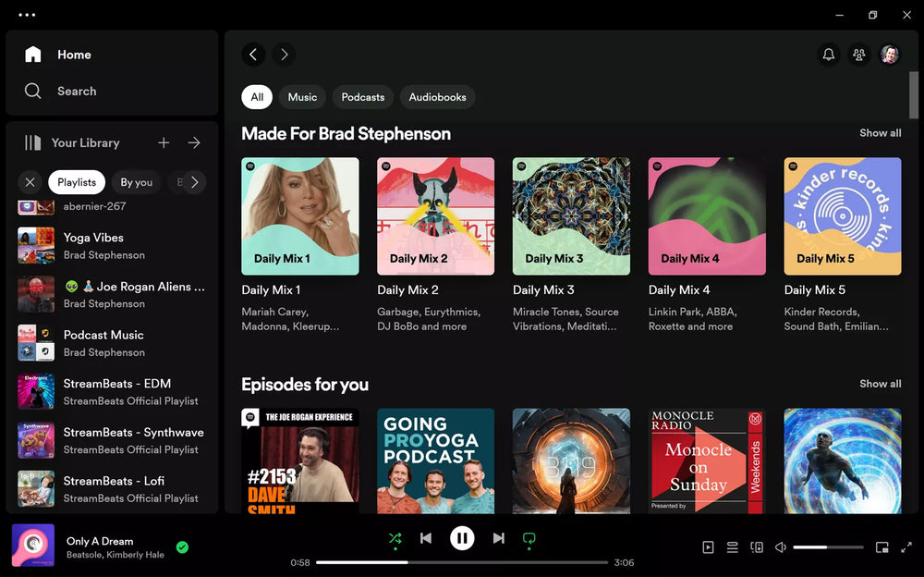This screenshot has width=924, height=577.
Task: Select the Podcasts filter tab
Action: (363, 97)
